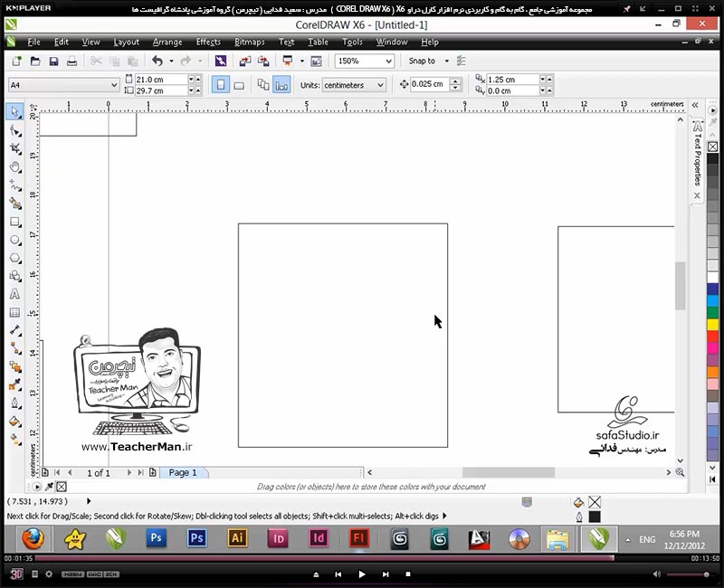724x588 pixels.
Task: Click the Undo arrow
Action: tap(157, 61)
